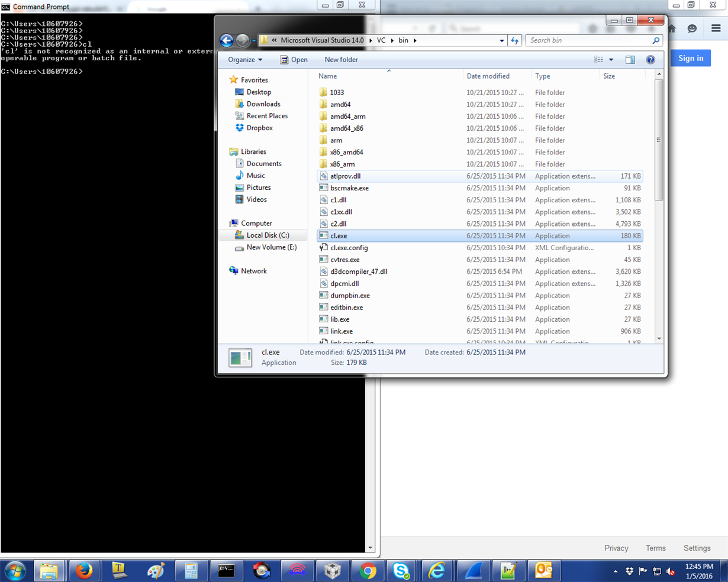The width and height of the screenshot is (728, 582).
Task: Click the Search bin input field
Action: pyautogui.click(x=589, y=40)
